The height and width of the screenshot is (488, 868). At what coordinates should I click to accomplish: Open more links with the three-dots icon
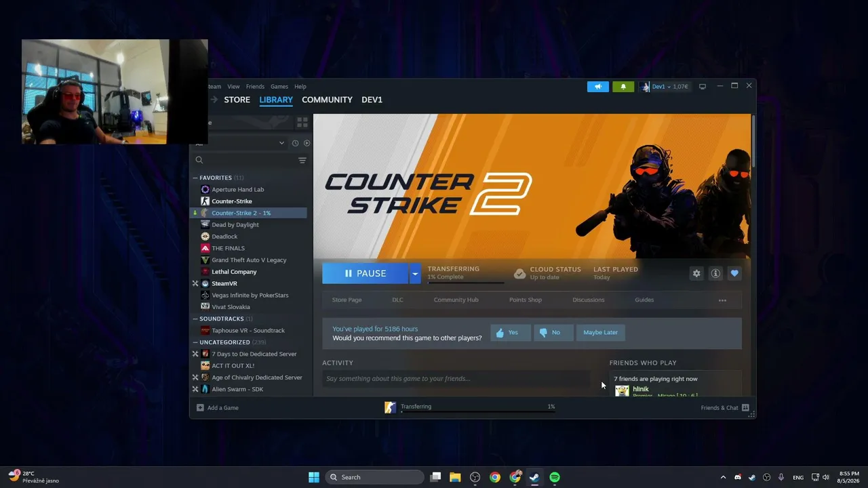pos(722,300)
